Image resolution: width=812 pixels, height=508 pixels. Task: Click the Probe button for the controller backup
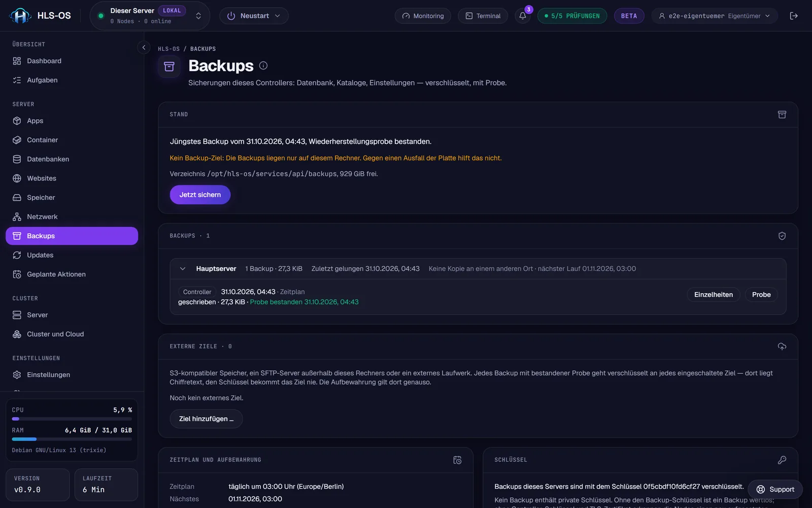point(761,295)
